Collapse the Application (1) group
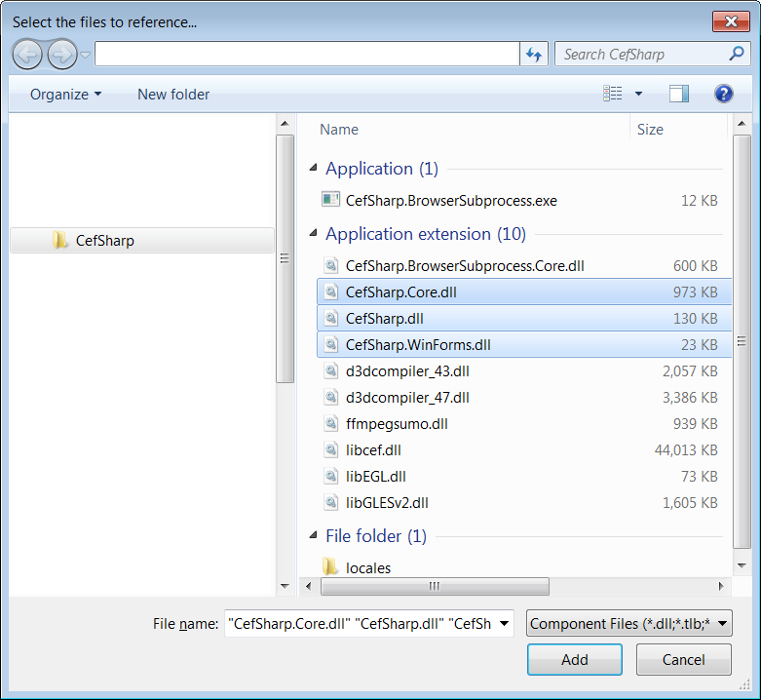This screenshot has height=700, width=761. (314, 168)
